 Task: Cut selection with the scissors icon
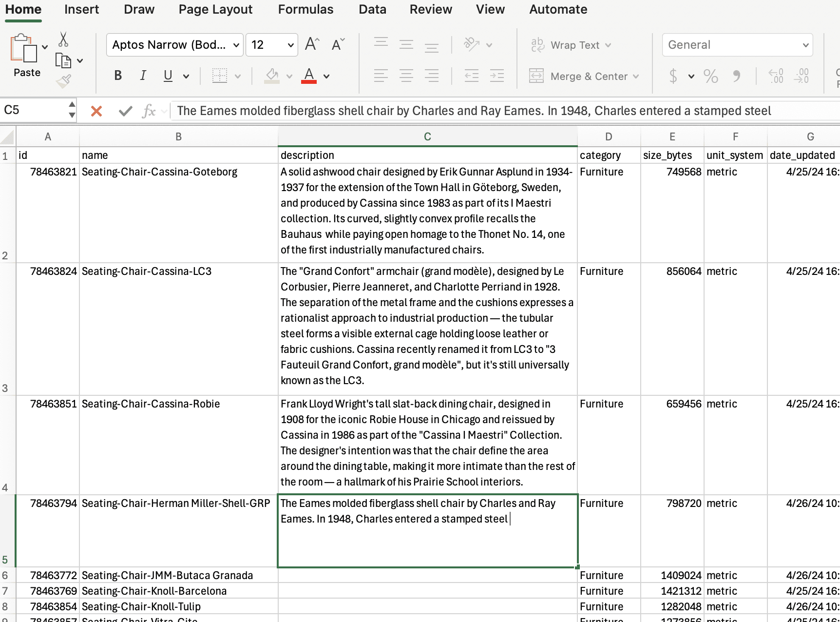[x=63, y=39]
